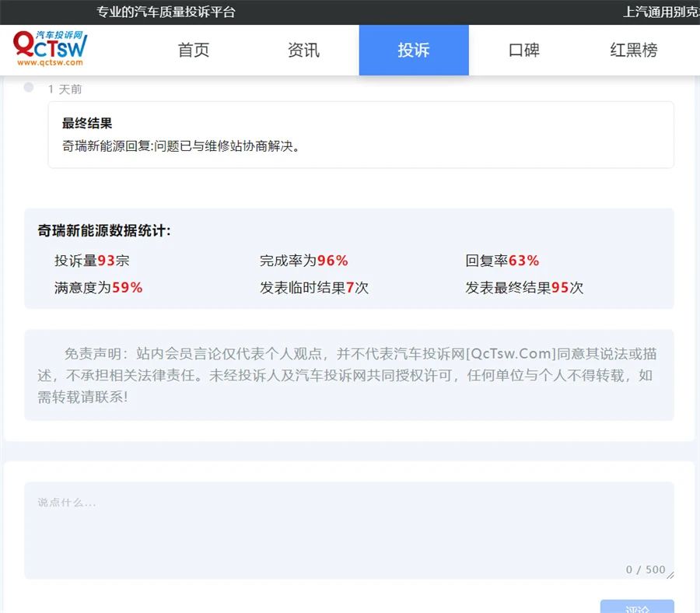Click the QcTsw 汽车投诉网 logo
700x613 pixels.
coord(50,50)
